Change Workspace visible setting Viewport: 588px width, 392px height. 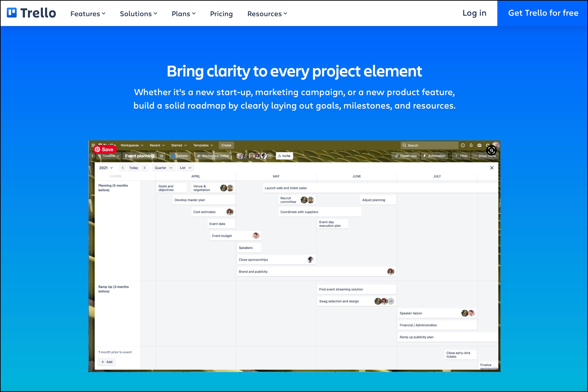213,156
